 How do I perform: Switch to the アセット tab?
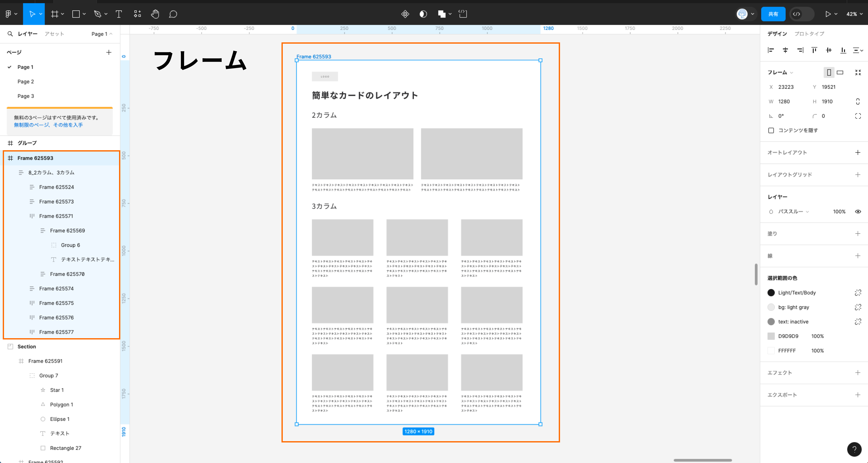(x=54, y=34)
